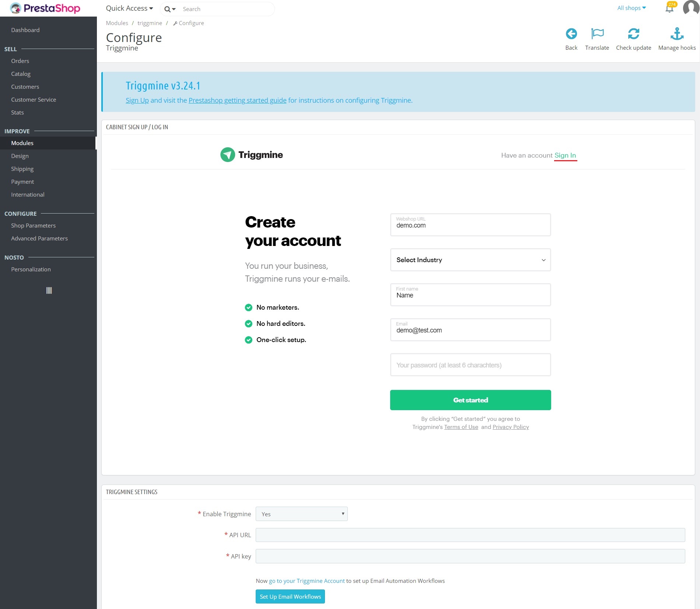Open Customers in the sidebar

click(25, 87)
